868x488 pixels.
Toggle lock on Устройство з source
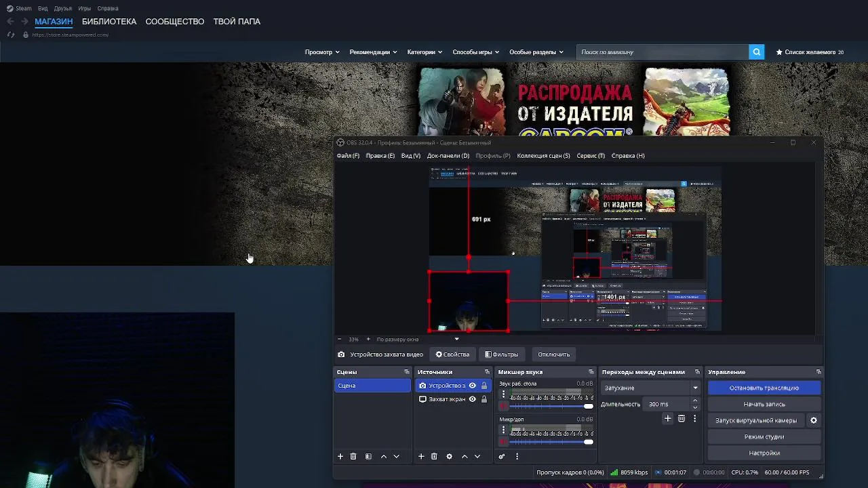pyautogui.click(x=484, y=386)
